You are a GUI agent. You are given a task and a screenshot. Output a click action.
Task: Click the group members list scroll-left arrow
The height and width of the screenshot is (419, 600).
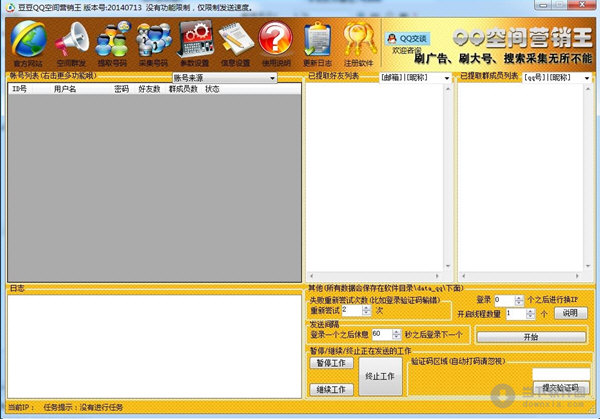[464, 276]
